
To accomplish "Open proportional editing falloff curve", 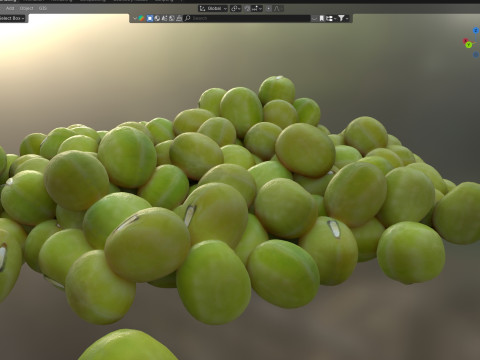I will click(x=277, y=8).
